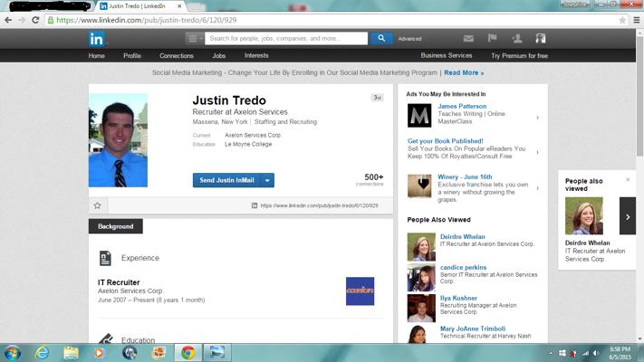
Task: Reload the page with the refresh icon
Action: 35,20
